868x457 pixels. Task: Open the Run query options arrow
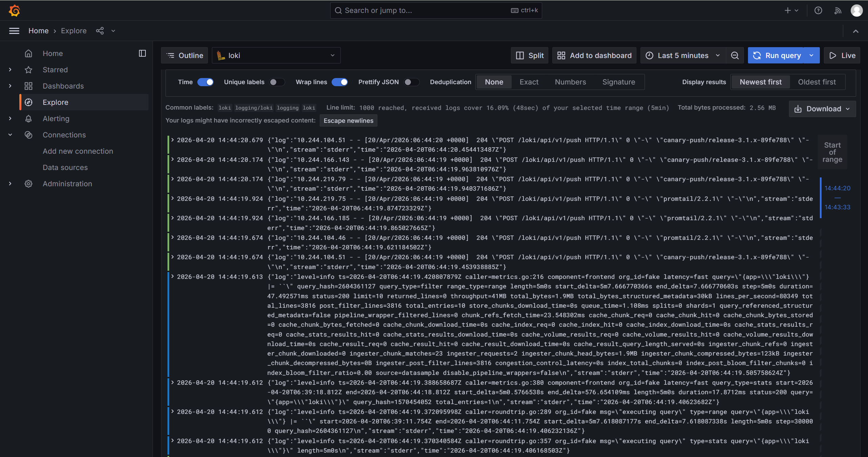pos(811,55)
